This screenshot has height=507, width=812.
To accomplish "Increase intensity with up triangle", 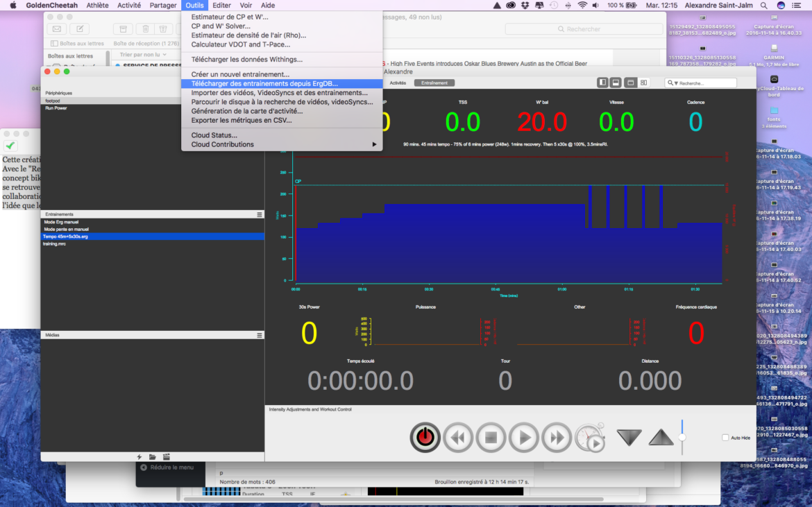I will [x=661, y=438].
